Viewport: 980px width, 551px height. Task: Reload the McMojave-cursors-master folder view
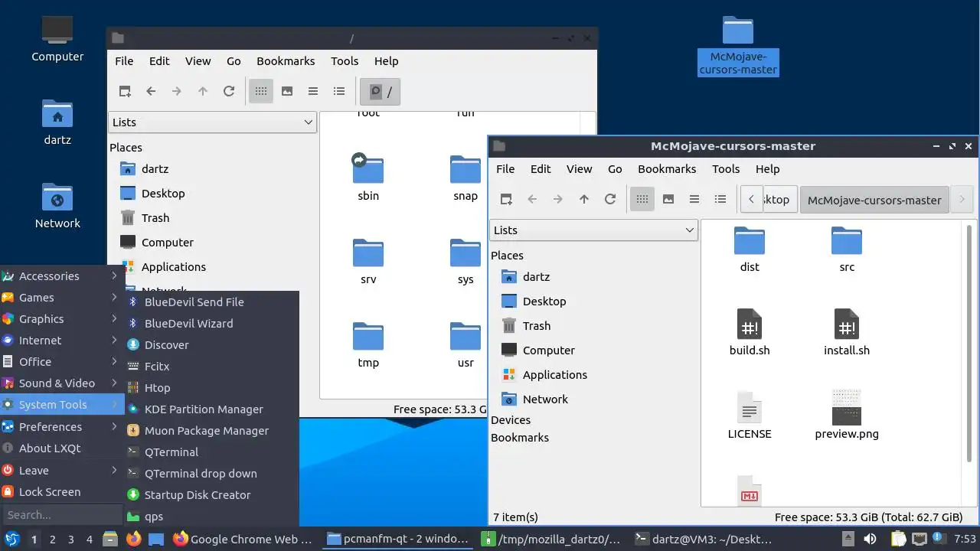pos(610,199)
